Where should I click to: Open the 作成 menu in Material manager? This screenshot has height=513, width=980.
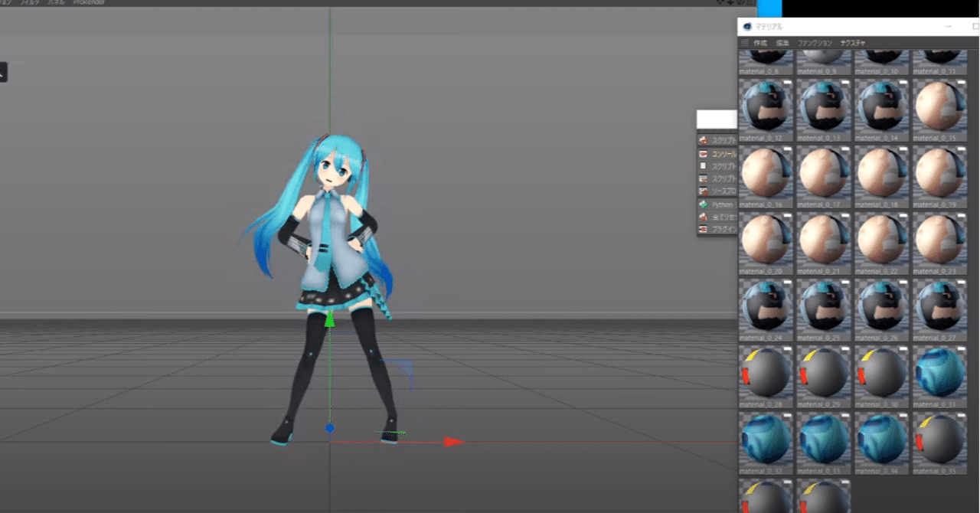pos(760,44)
